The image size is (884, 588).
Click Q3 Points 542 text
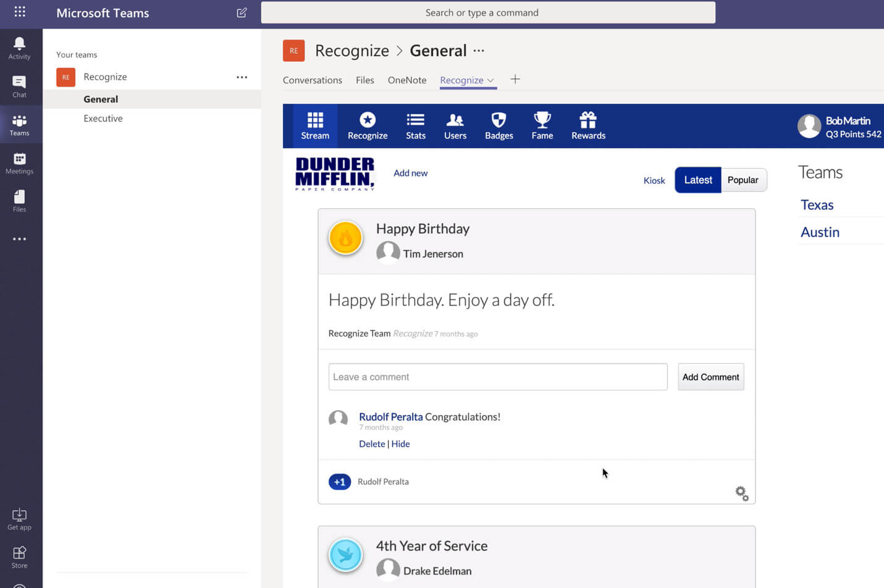pos(854,134)
